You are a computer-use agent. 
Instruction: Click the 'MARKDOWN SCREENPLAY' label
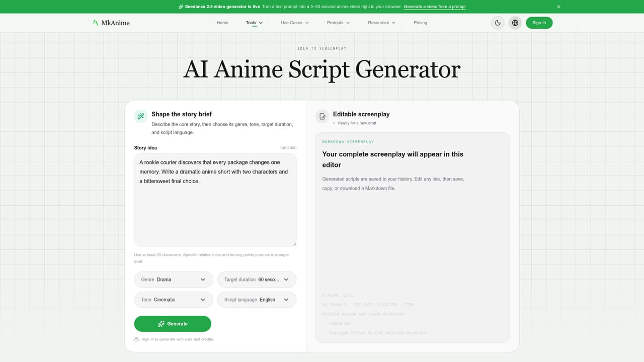[348, 142]
